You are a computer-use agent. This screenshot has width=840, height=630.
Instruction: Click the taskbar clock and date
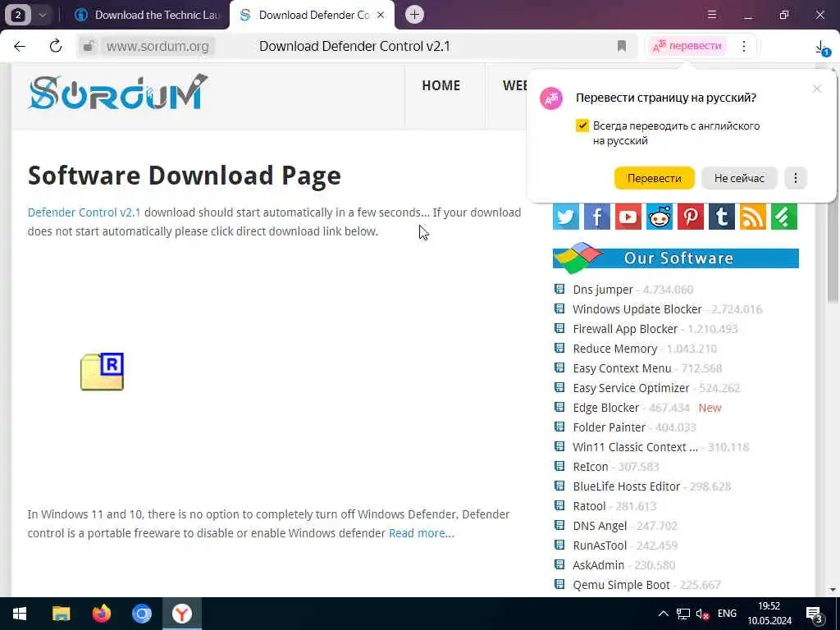tap(769, 614)
